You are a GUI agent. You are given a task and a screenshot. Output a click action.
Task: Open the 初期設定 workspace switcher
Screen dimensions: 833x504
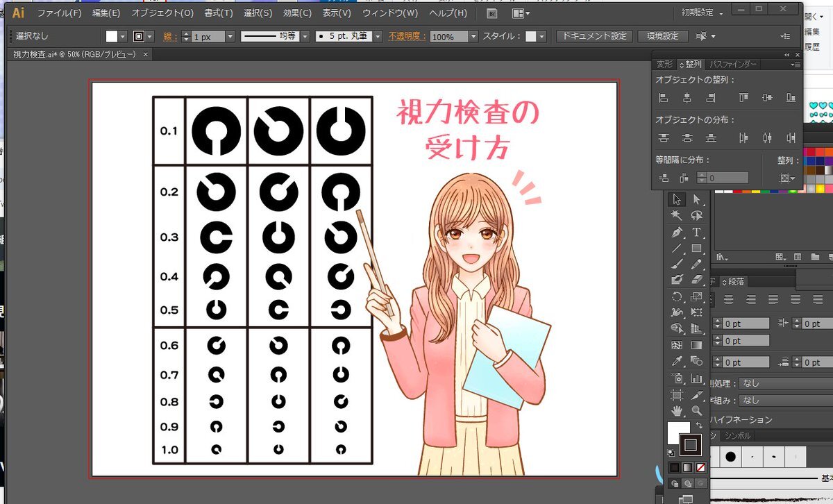click(701, 13)
